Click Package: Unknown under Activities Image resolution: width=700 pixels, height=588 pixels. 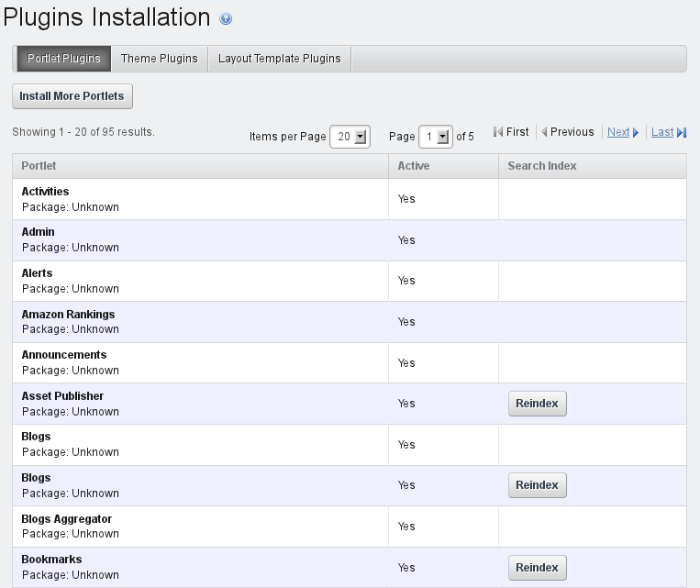pyautogui.click(x=71, y=207)
